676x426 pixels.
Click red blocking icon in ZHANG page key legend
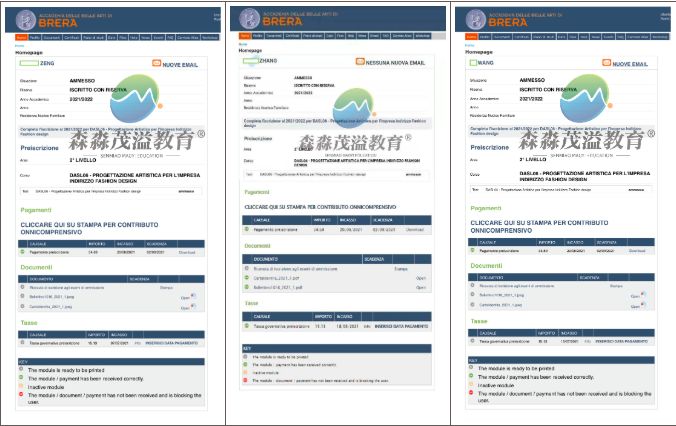[245, 380]
